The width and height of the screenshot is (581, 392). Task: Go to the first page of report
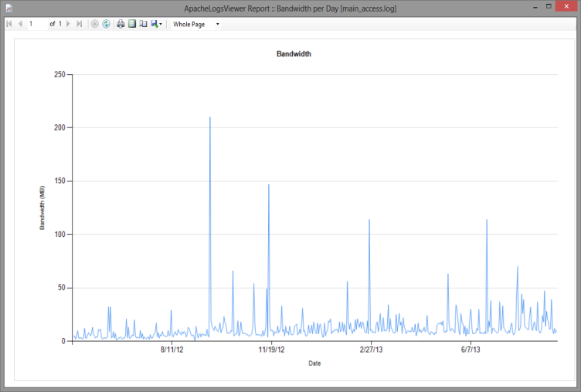click(8, 24)
